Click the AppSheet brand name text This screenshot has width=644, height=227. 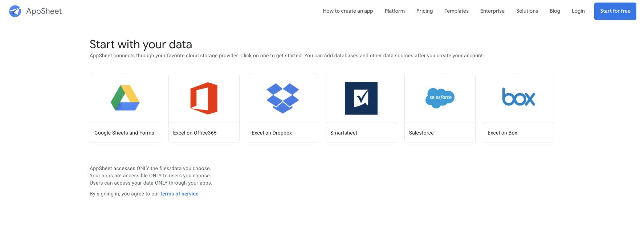44,11
